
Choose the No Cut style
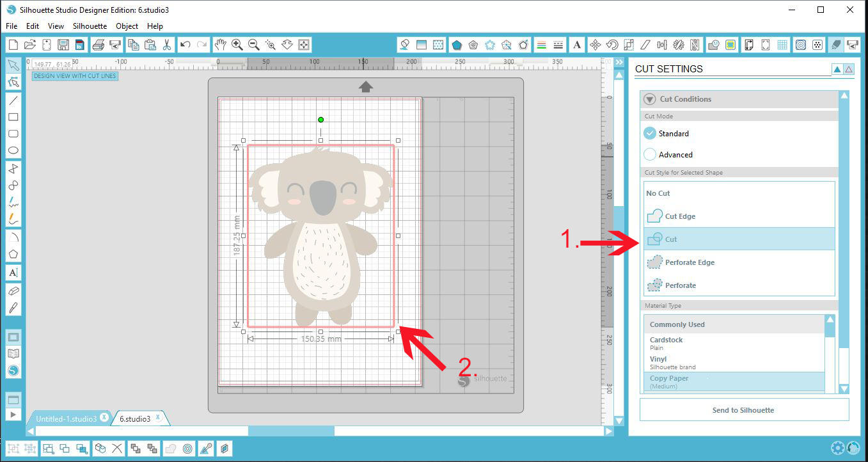click(739, 193)
